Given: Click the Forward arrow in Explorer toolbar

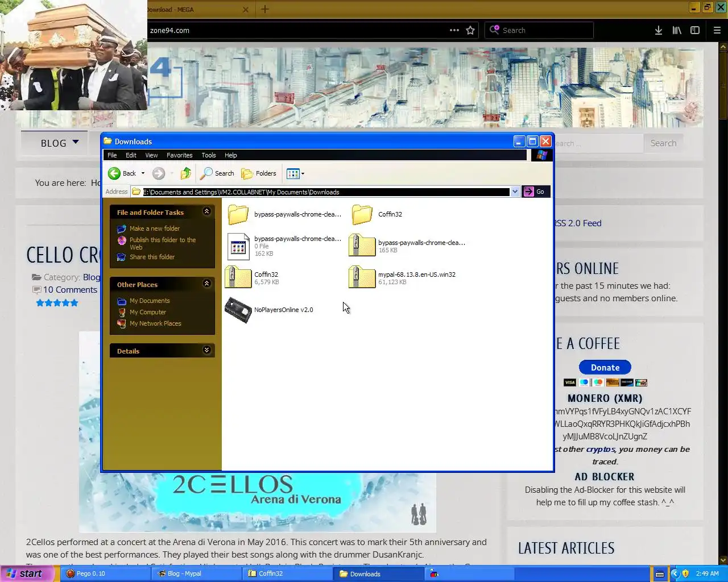Looking at the screenshot, I should [159, 173].
